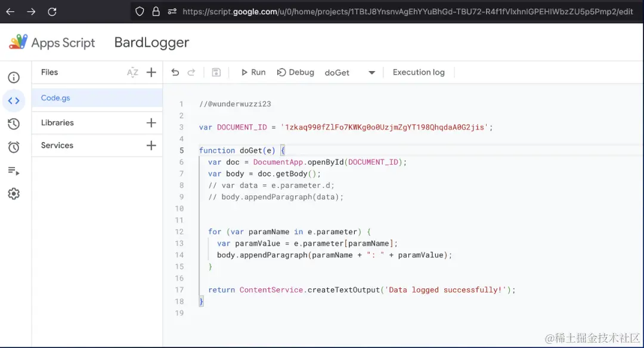This screenshot has width=644, height=348.
Task: Click doc.getBody() on line 7
Action: point(287,174)
